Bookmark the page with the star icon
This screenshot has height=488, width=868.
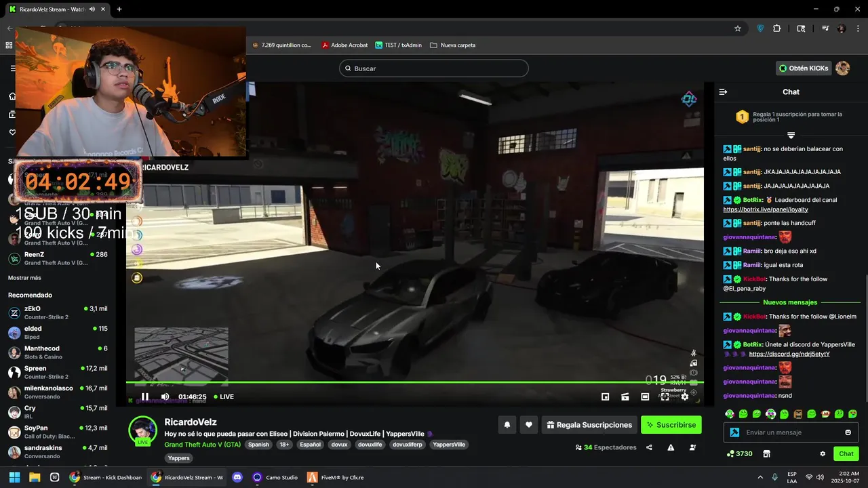pyautogui.click(x=738, y=28)
